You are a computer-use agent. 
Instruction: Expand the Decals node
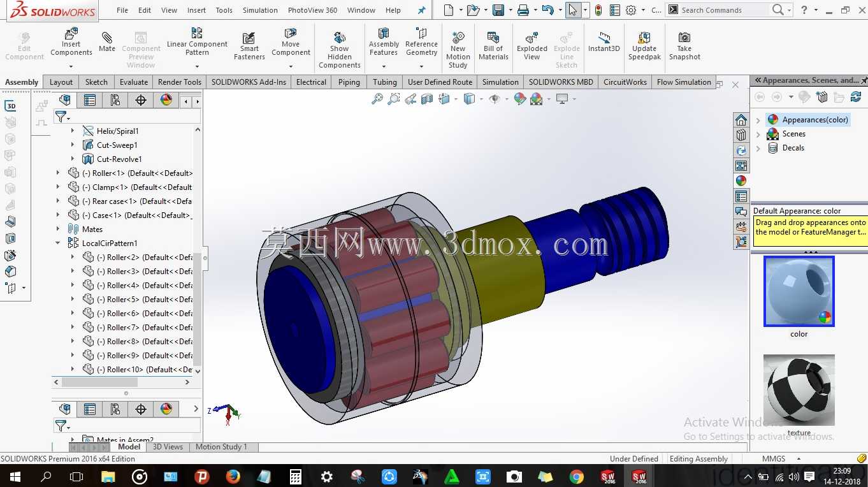pyautogui.click(x=758, y=148)
